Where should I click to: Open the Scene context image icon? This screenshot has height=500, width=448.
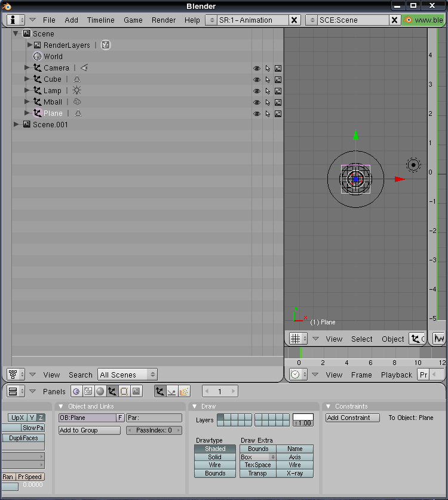(136, 391)
